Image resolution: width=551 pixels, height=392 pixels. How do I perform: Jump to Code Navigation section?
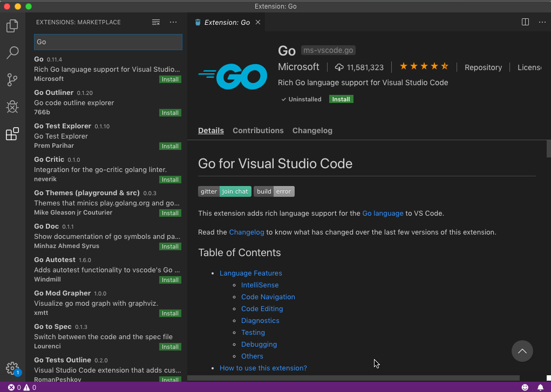(268, 297)
